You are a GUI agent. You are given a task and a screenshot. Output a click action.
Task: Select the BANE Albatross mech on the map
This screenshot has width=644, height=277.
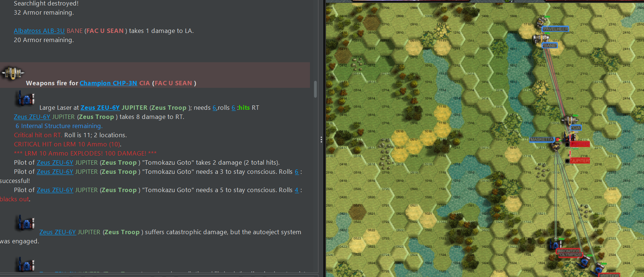pos(541,38)
